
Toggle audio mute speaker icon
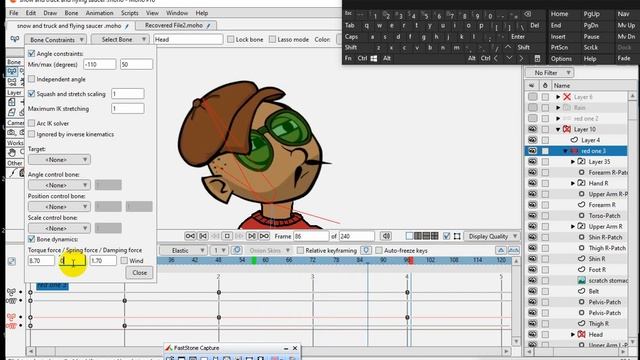click(386, 236)
